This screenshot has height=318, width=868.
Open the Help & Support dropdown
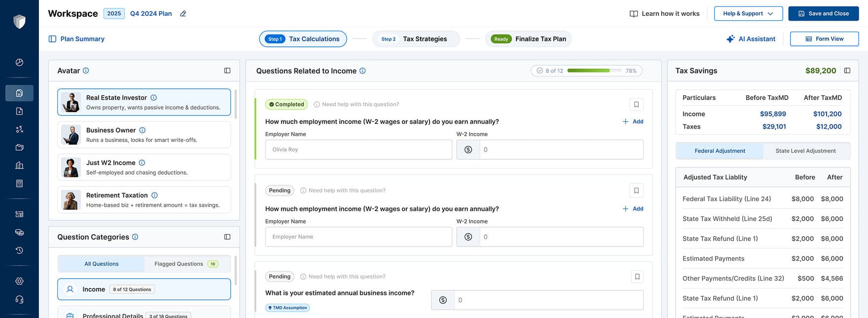tap(748, 14)
